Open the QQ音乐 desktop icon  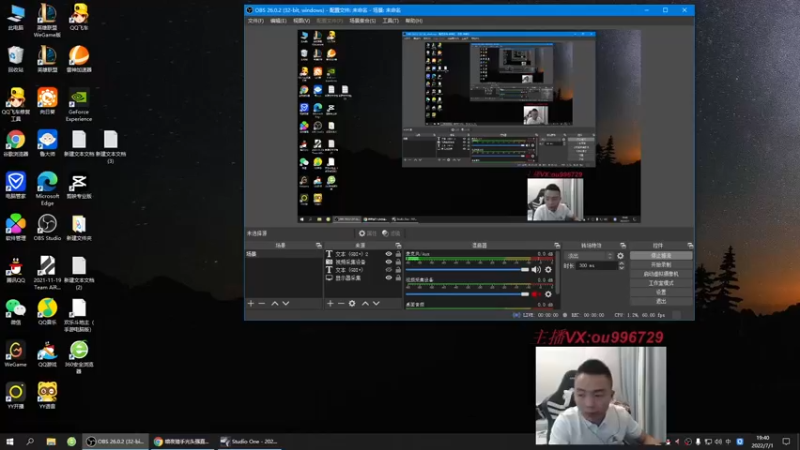coord(47,312)
